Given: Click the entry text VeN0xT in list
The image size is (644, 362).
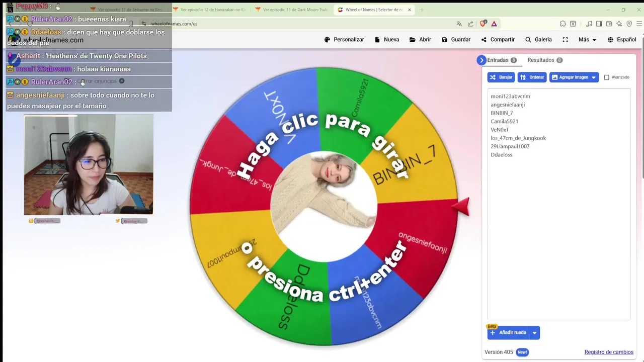Looking at the screenshot, I should [x=500, y=130].
